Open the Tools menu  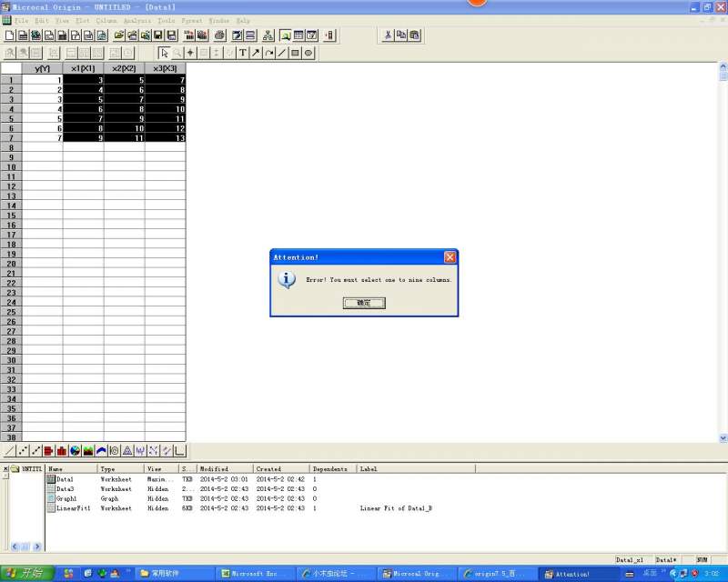click(167, 21)
